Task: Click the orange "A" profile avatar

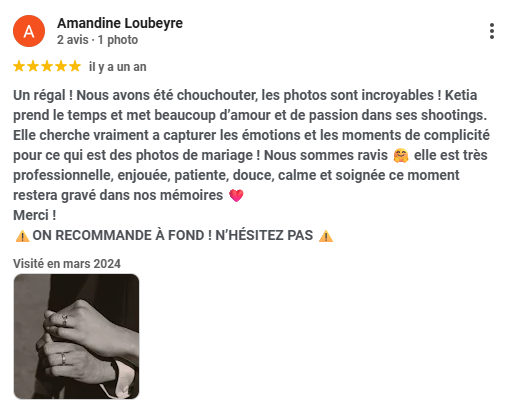Action: (29, 31)
